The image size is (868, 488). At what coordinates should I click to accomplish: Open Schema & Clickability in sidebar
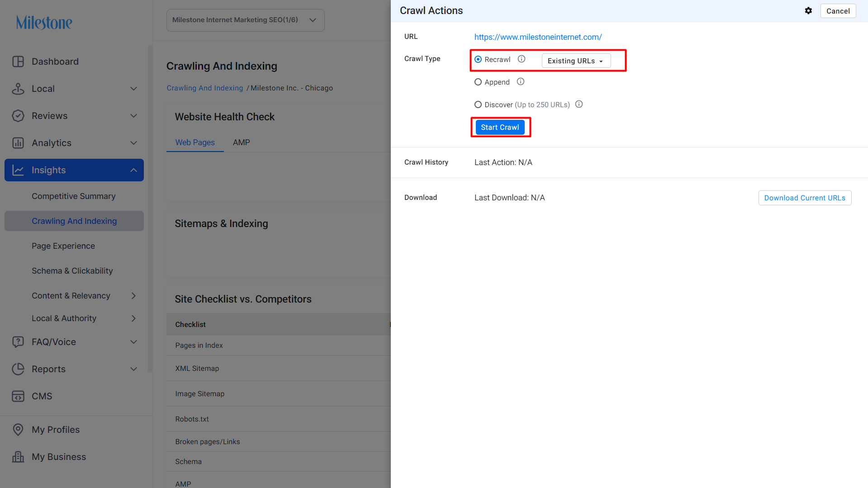pos(72,271)
